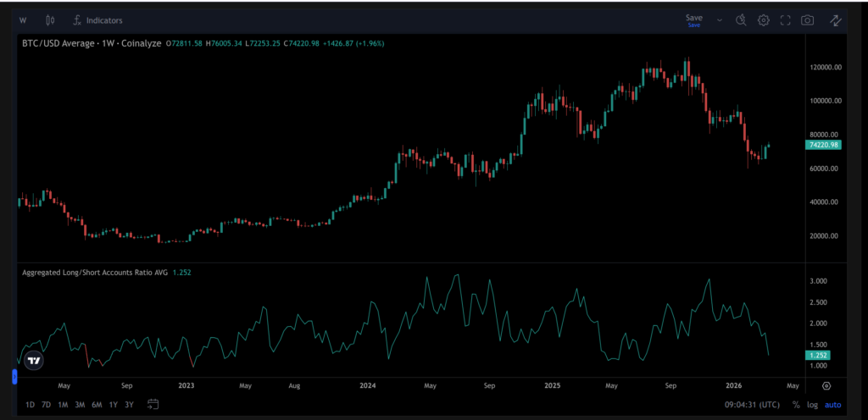Toggle the auto scale option
This screenshot has width=868, height=420.
coord(834,405)
